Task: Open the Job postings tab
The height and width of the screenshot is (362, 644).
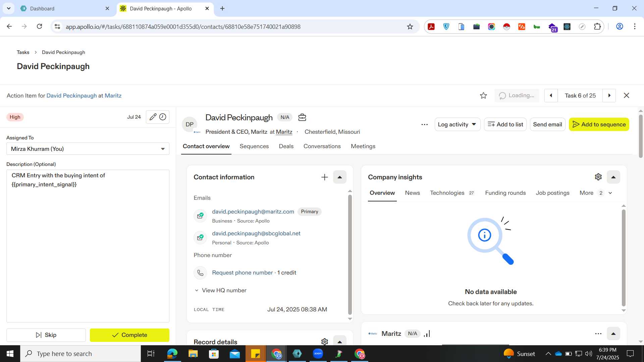Action: tap(552, 193)
